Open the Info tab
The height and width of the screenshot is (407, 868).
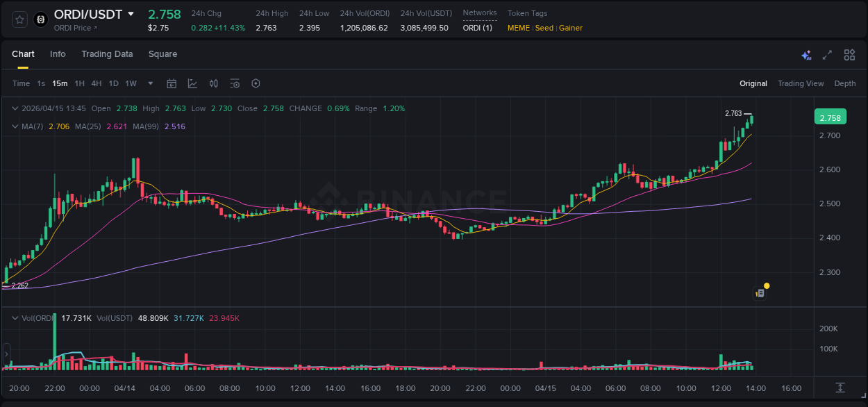(58, 54)
